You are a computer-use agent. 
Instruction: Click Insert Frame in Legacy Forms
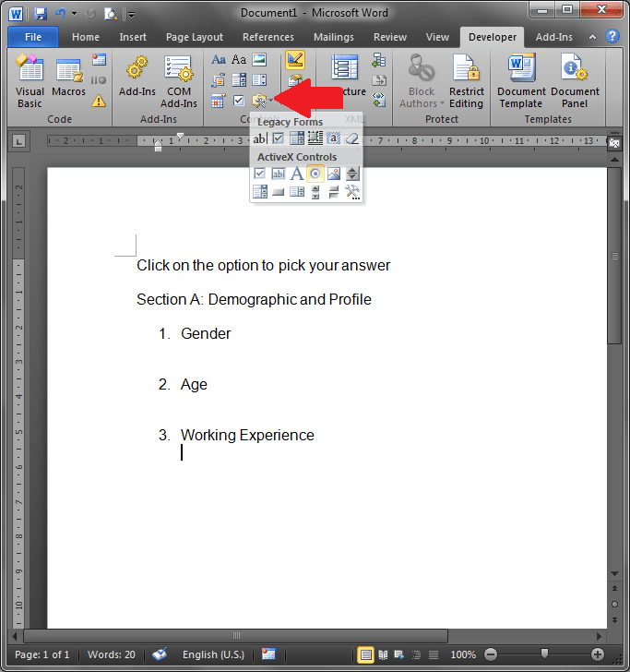315,138
